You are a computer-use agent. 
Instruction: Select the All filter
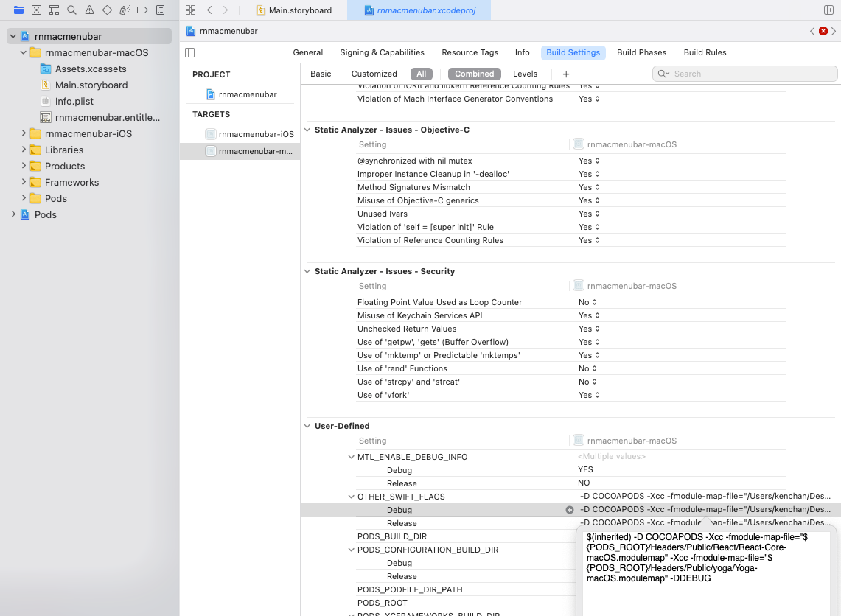422,74
